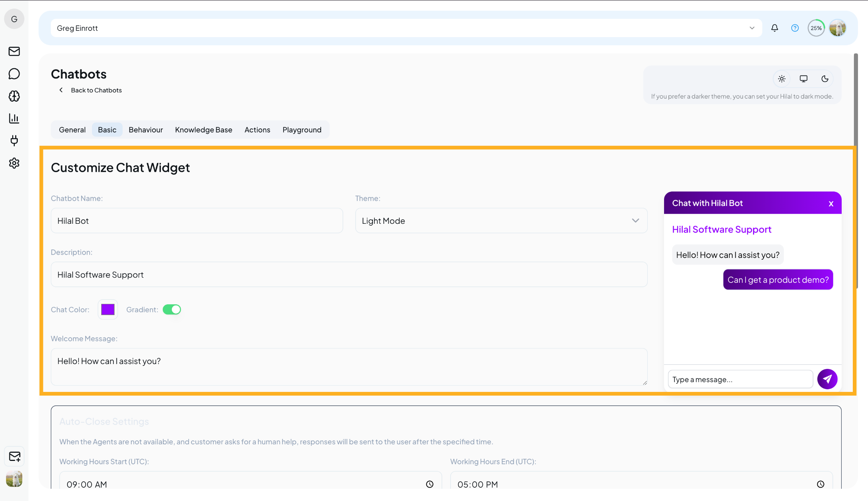
Task: Open the Working Hours Start time picker
Action: (430, 484)
